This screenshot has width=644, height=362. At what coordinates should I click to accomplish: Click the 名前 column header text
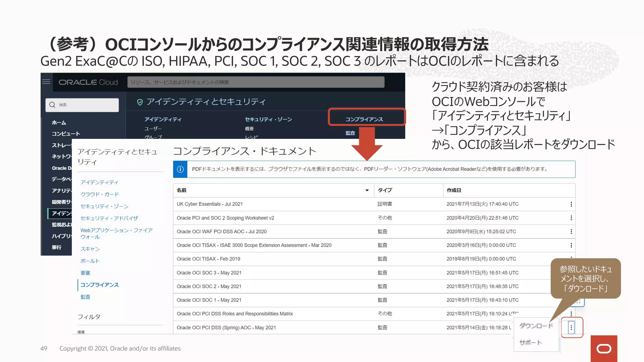(181, 190)
